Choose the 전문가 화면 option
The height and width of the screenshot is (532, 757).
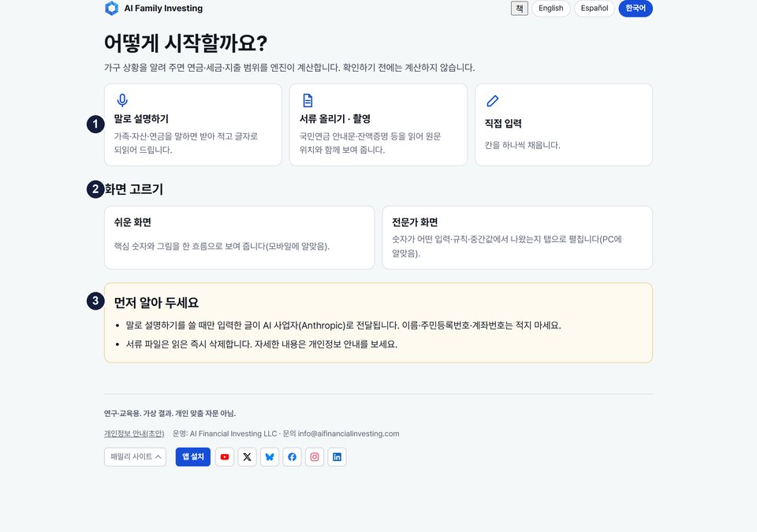(517, 237)
